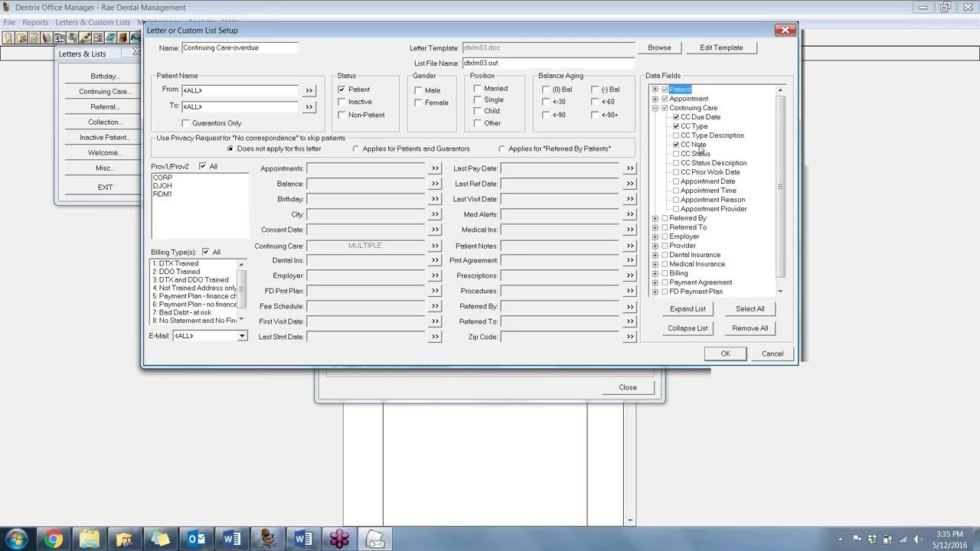980x551 pixels.
Task: Toggle the Inactive status checkbox
Action: tap(341, 102)
